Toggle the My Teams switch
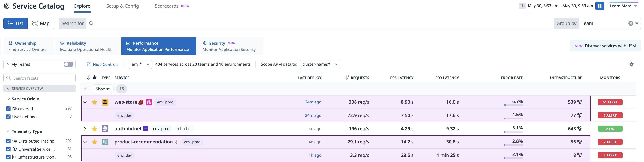 (68, 64)
